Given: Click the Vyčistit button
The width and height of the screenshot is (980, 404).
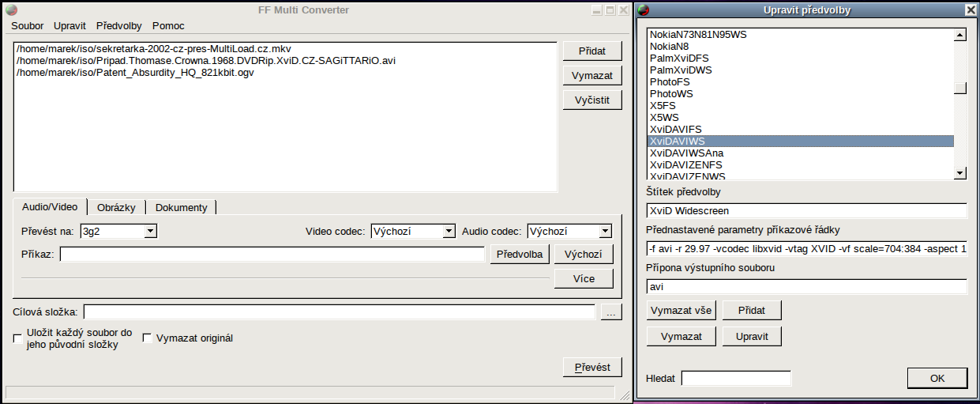Looking at the screenshot, I should (x=592, y=100).
